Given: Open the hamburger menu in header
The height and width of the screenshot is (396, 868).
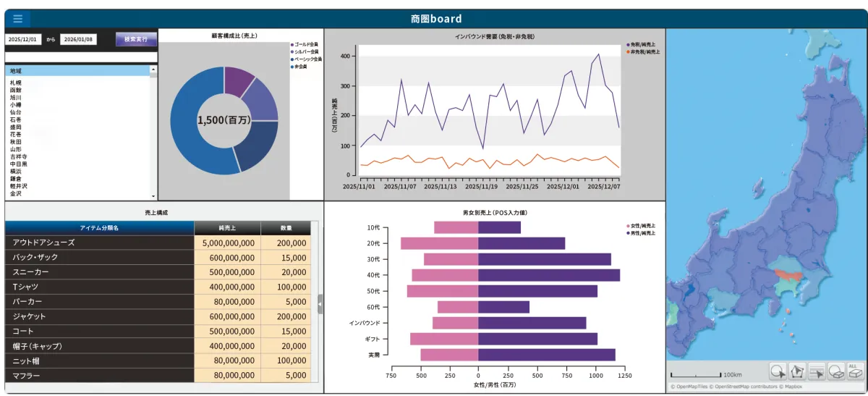Looking at the screenshot, I should pyautogui.click(x=17, y=19).
